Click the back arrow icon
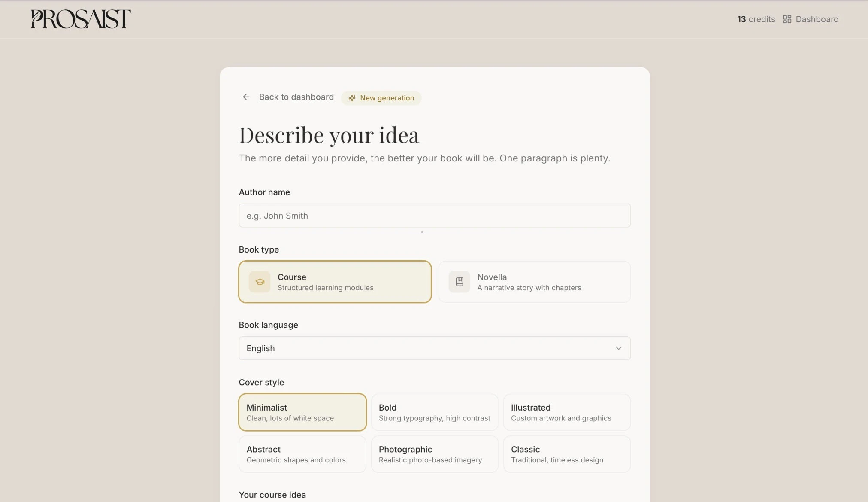The image size is (868, 502). click(x=246, y=97)
